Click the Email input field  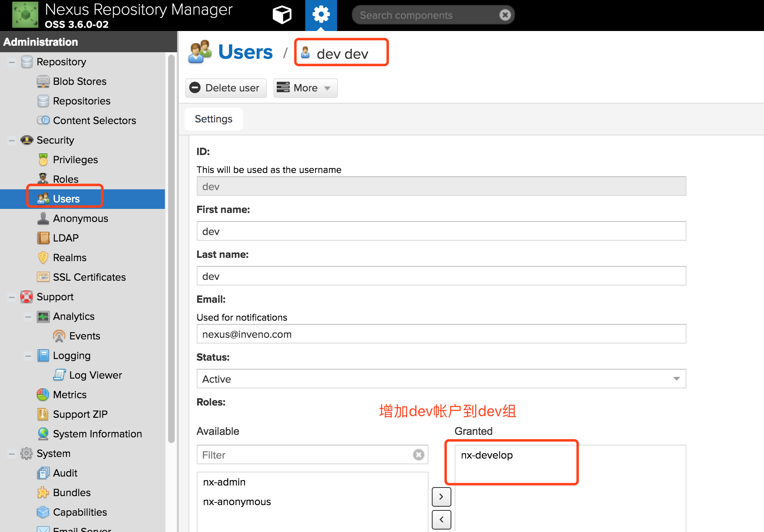[441, 334]
